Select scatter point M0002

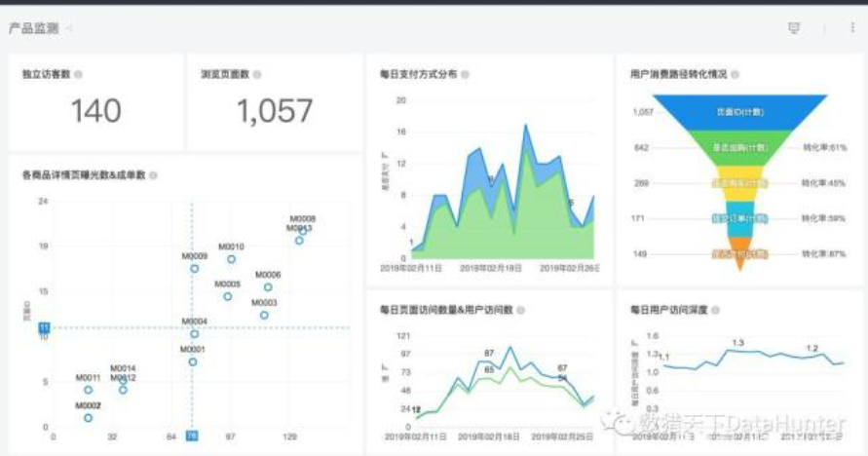[x=88, y=418]
